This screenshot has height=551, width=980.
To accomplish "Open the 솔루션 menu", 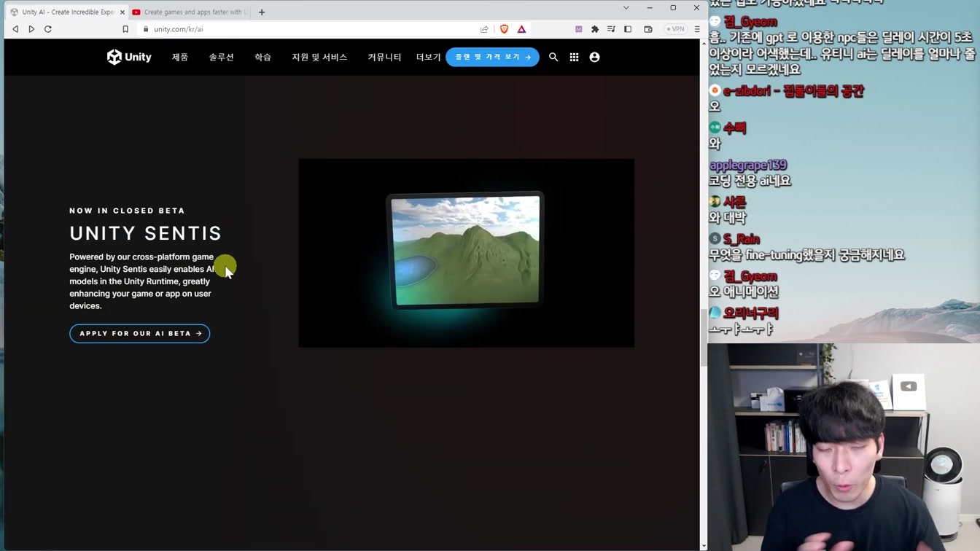I will coord(222,57).
